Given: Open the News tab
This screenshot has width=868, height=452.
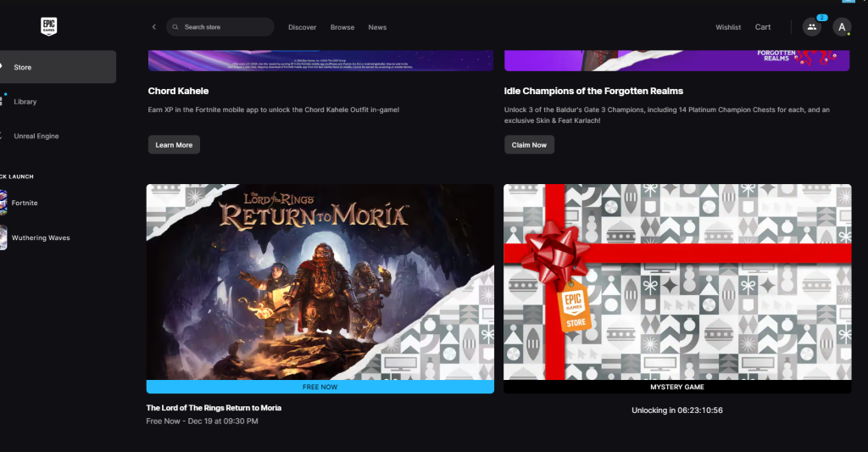Looking at the screenshot, I should (x=377, y=27).
